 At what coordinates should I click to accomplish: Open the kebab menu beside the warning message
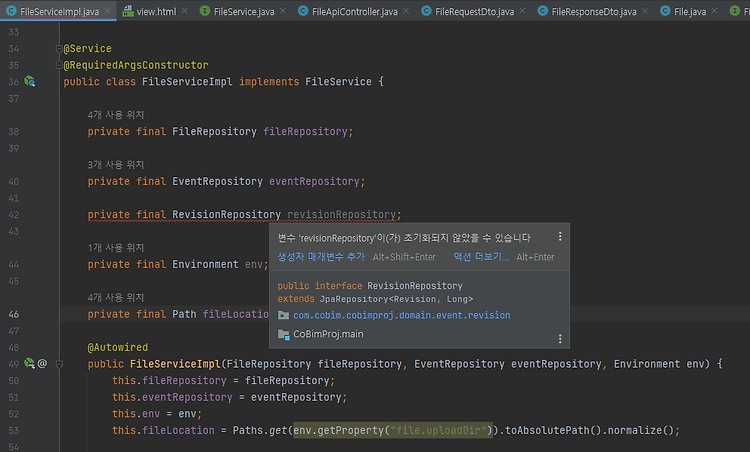click(x=560, y=236)
